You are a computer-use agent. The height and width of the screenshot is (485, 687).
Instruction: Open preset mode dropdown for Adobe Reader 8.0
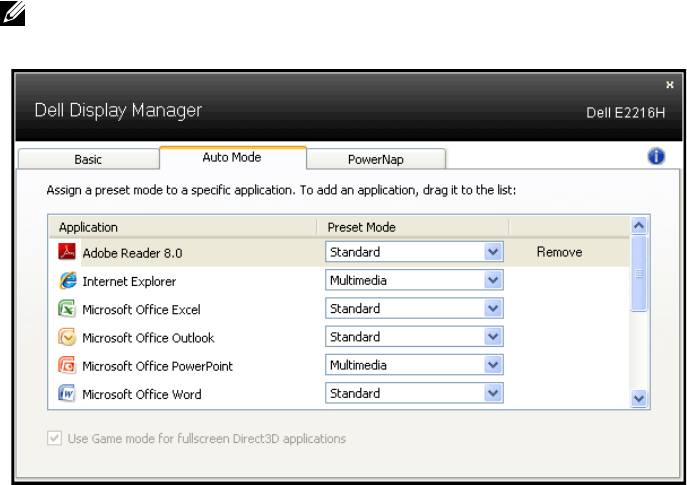pos(414,252)
